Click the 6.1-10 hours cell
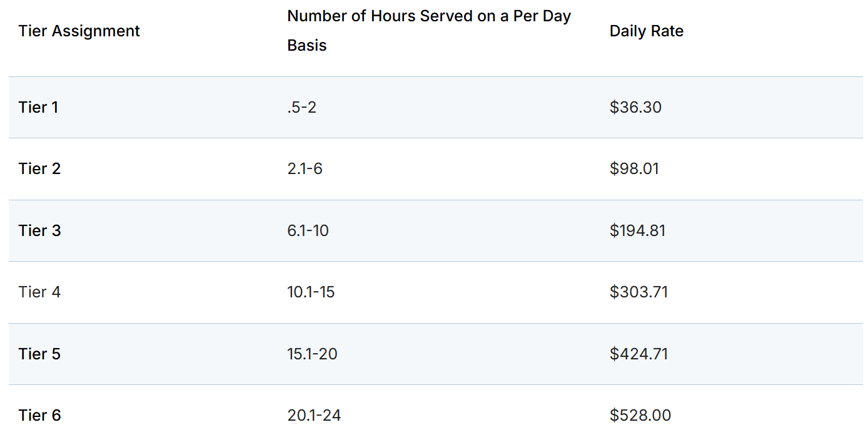The image size is (868, 442). [x=308, y=230]
